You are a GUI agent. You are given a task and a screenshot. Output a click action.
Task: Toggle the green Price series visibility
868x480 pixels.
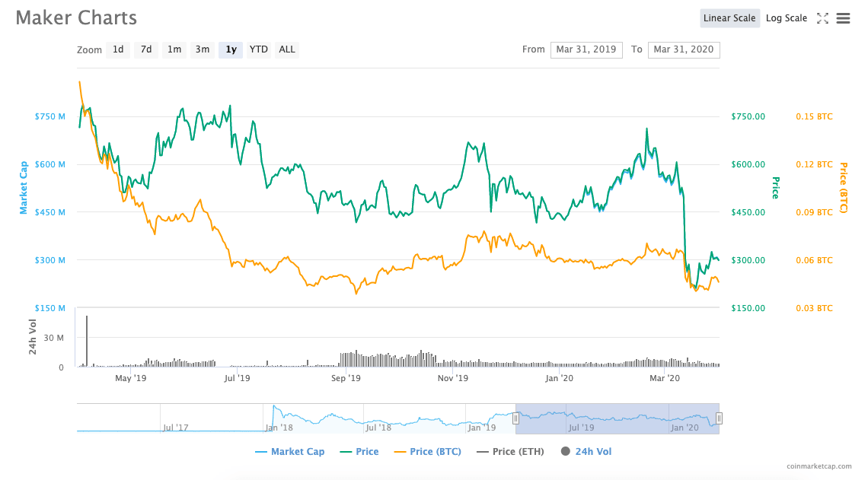(359, 451)
